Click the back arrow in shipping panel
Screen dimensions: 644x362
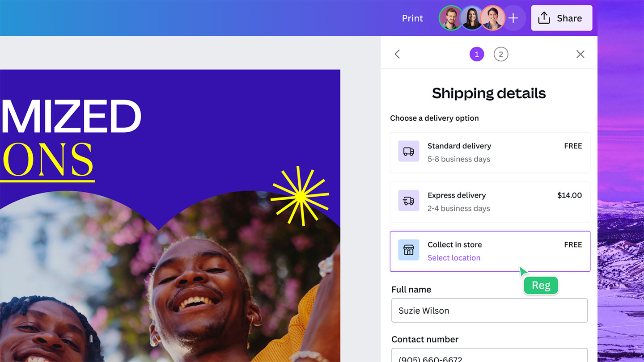(397, 54)
